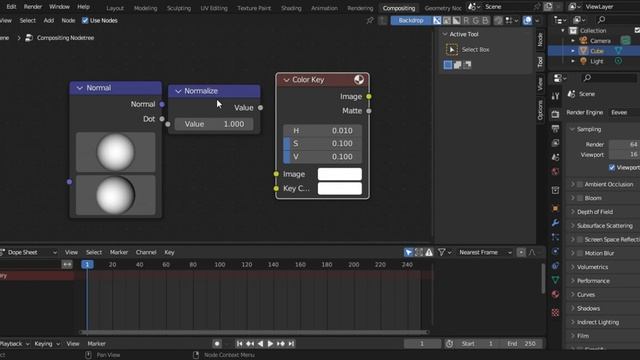Viewport: 640px width, 360px height.
Task: Jump to the first frame endpoint
Action: tap(240, 344)
